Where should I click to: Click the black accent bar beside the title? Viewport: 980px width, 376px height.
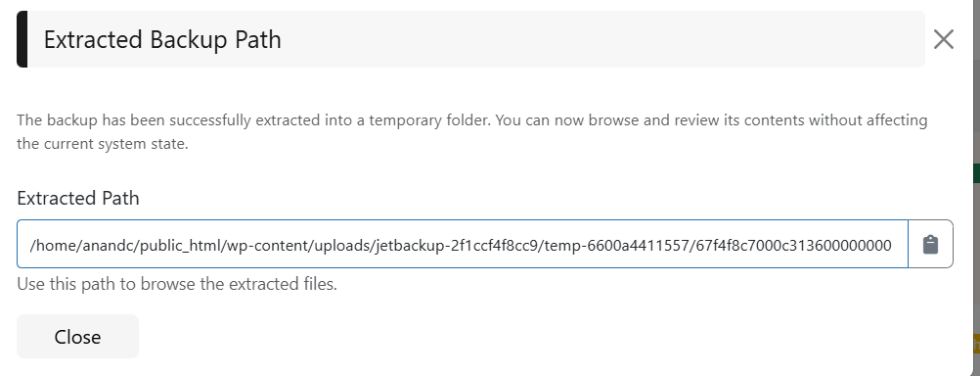coord(22,39)
